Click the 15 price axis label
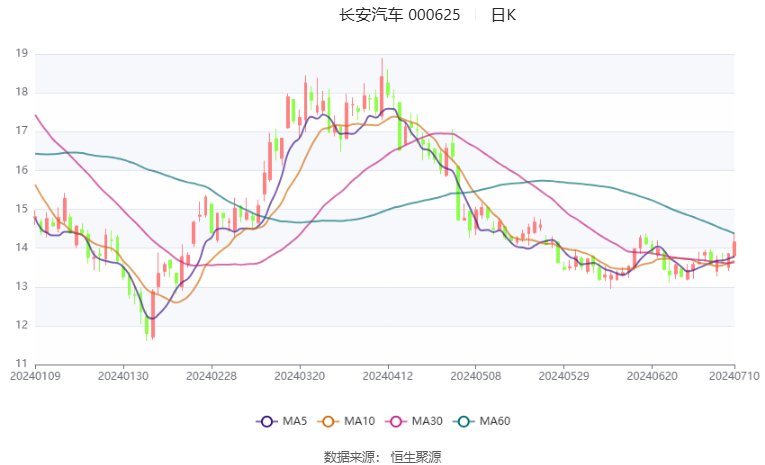765x465 pixels. coord(21,208)
